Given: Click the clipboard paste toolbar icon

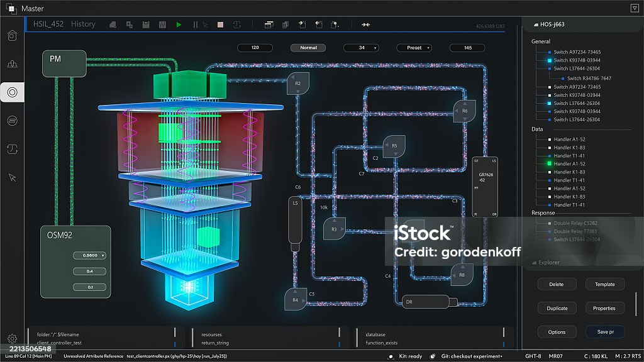Looking at the screenshot, I should pos(335,25).
